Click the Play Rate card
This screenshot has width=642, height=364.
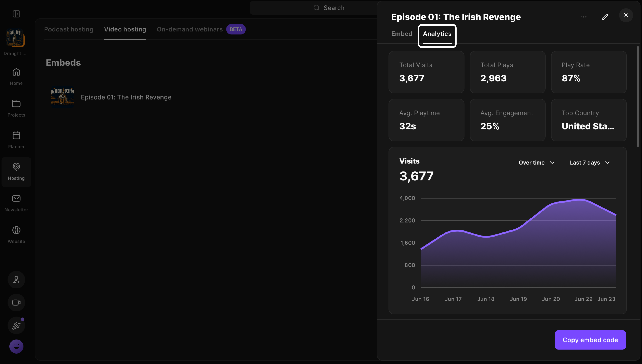pos(589,72)
